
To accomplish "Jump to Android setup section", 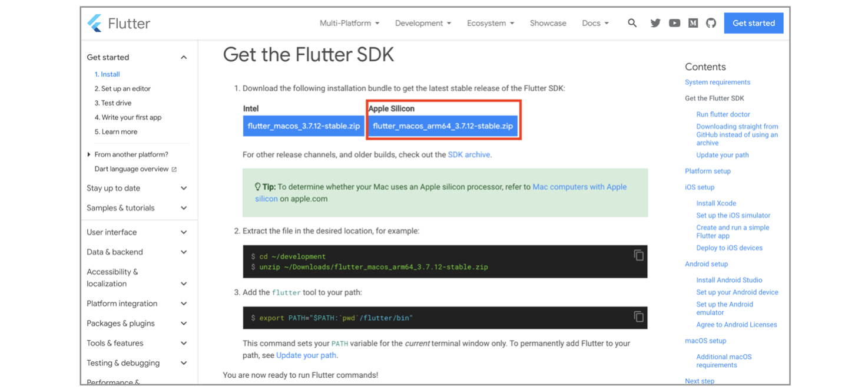I will (706, 264).
